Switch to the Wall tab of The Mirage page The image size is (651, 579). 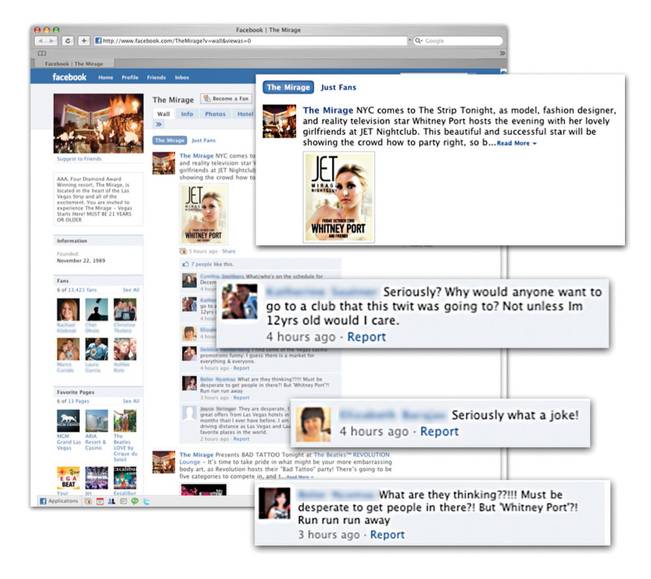[163, 114]
